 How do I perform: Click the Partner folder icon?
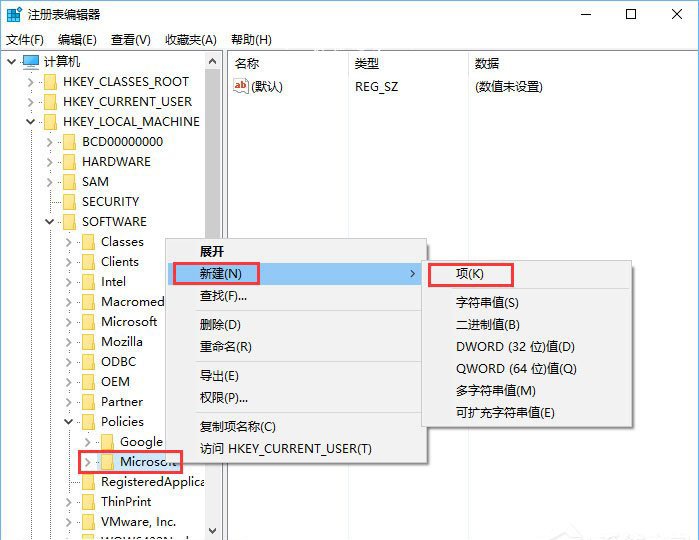[88, 402]
